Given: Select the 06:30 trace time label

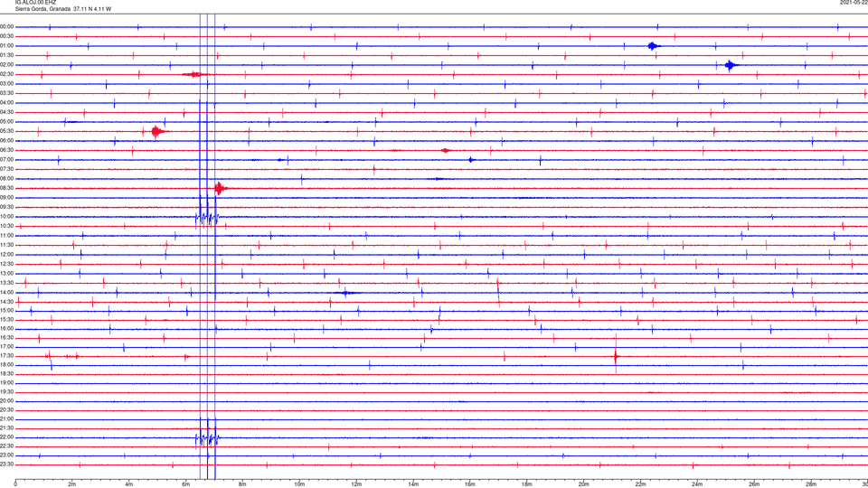Looking at the screenshot, I should [7, 150].
